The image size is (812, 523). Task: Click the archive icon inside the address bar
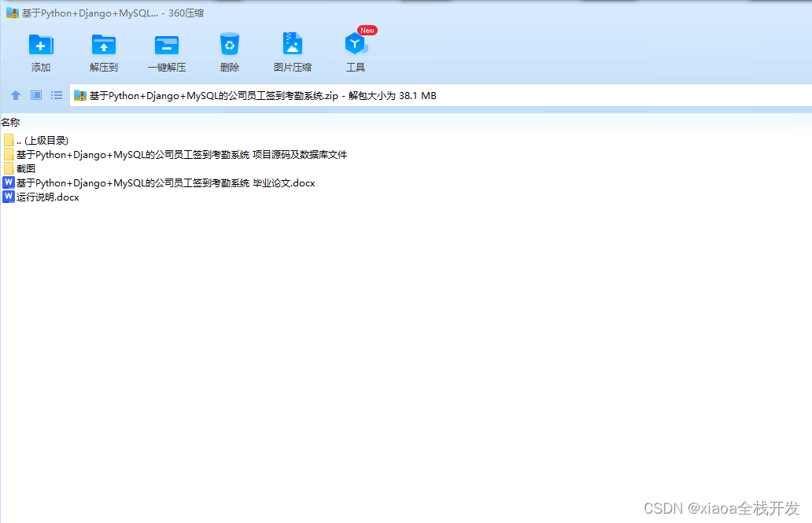pyautogui.click(x=79, y=95)
